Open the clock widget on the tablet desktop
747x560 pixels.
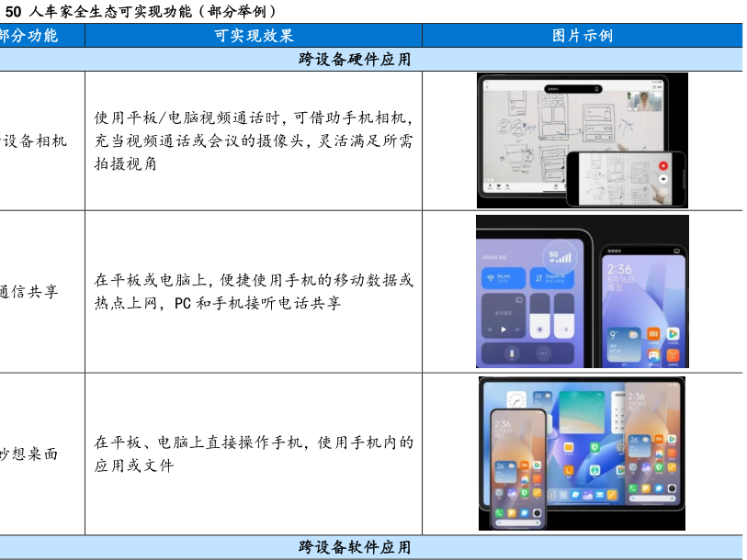pos(516,398)
